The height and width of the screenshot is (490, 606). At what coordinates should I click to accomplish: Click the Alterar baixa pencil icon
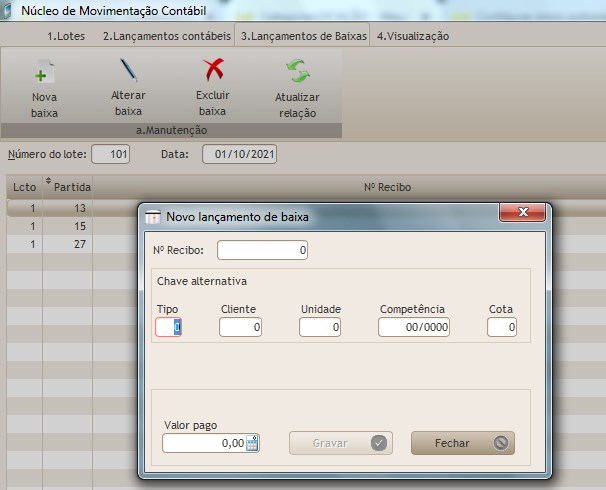click(129, 70)
